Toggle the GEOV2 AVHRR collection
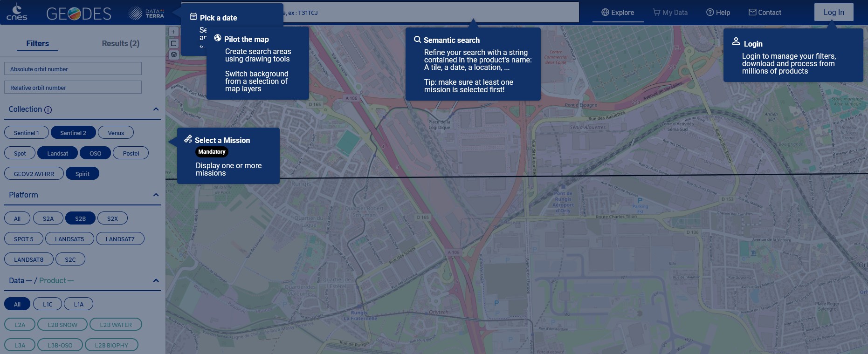The image size is (868, 354). 34,174
